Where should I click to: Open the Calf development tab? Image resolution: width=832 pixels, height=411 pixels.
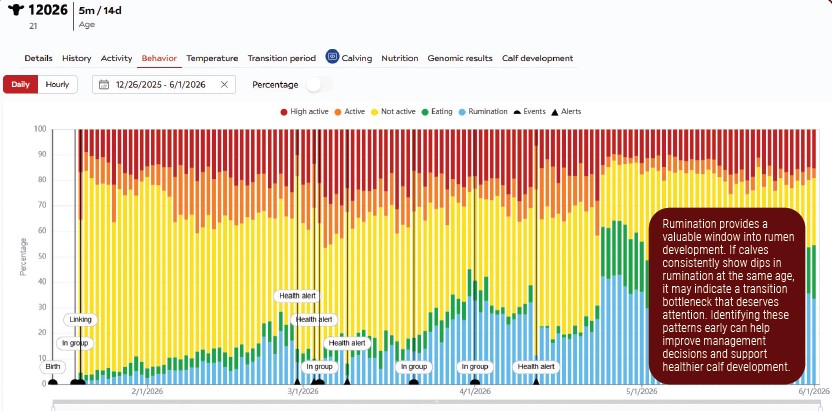point(538,58)
